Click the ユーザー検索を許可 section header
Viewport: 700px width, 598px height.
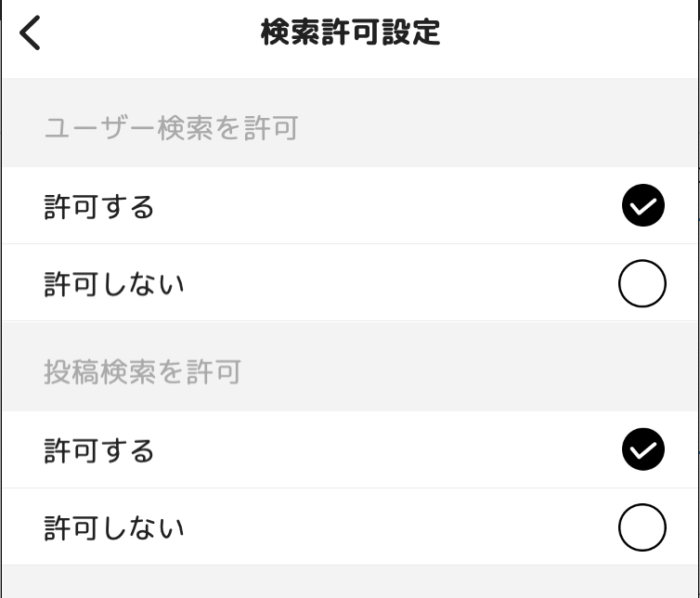click(172, 128)
